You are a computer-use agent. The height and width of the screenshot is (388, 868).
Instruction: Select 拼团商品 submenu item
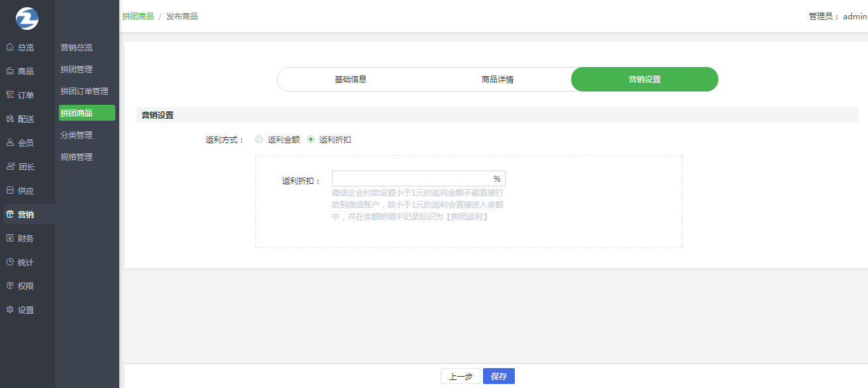pyautogui.click(x=87, y=113)
